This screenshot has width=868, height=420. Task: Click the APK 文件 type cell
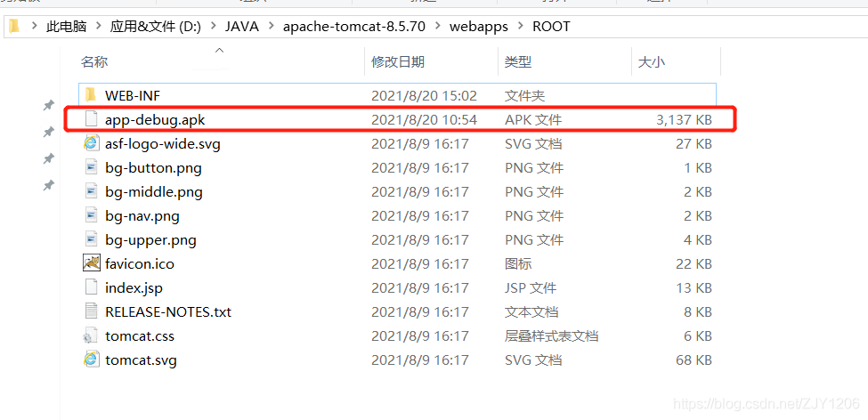pos(533,119)
